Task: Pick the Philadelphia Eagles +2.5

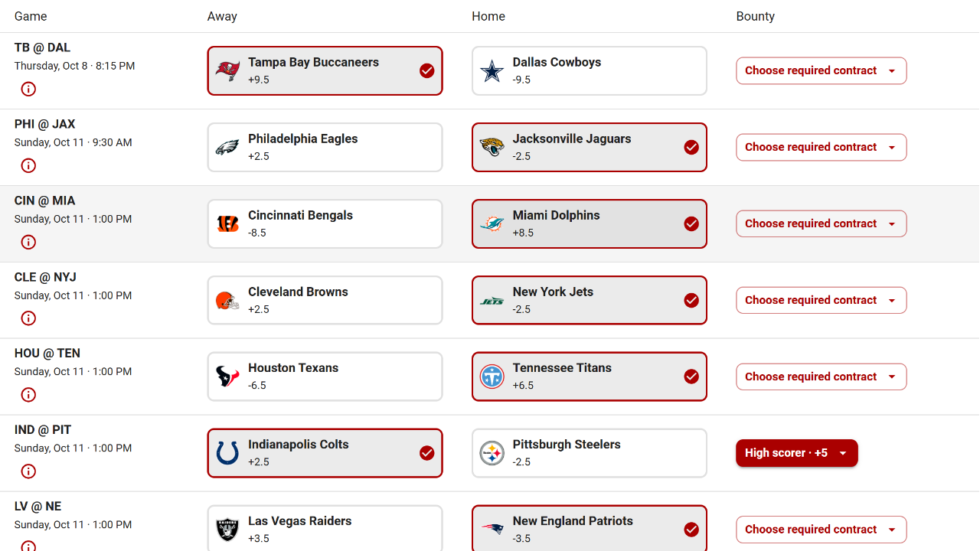Action: 325,147
